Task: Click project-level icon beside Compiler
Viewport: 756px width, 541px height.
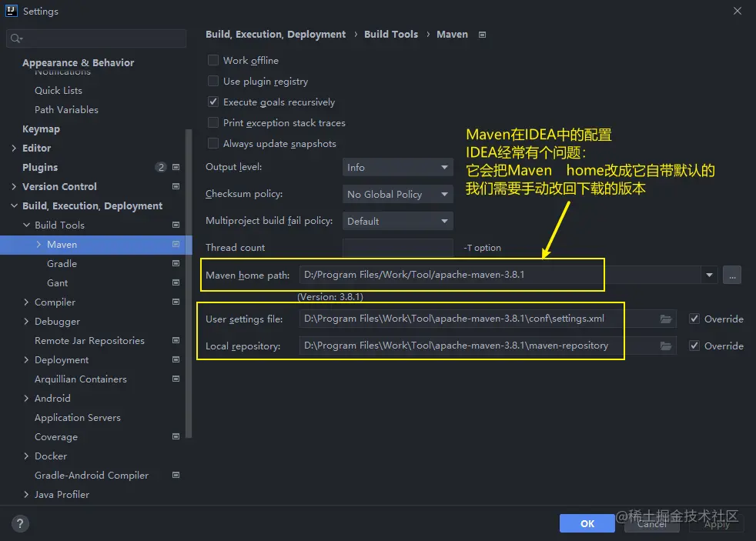Action: (x=176, y=302)
